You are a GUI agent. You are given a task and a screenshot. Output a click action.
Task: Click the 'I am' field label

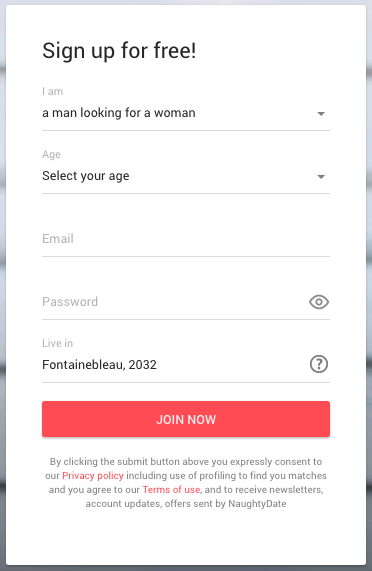pos(52,91)
